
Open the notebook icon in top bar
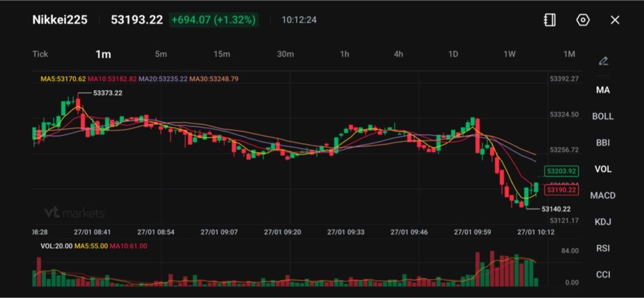coord(550,20)
